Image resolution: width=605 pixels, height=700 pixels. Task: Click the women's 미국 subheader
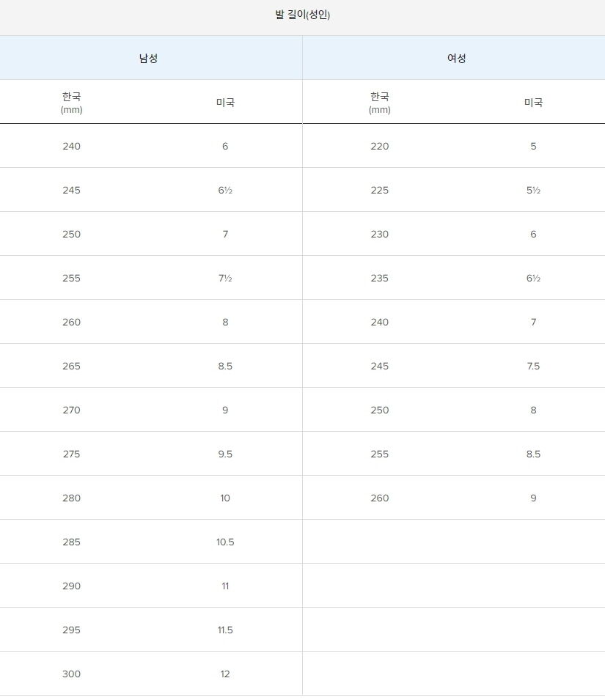533,102
